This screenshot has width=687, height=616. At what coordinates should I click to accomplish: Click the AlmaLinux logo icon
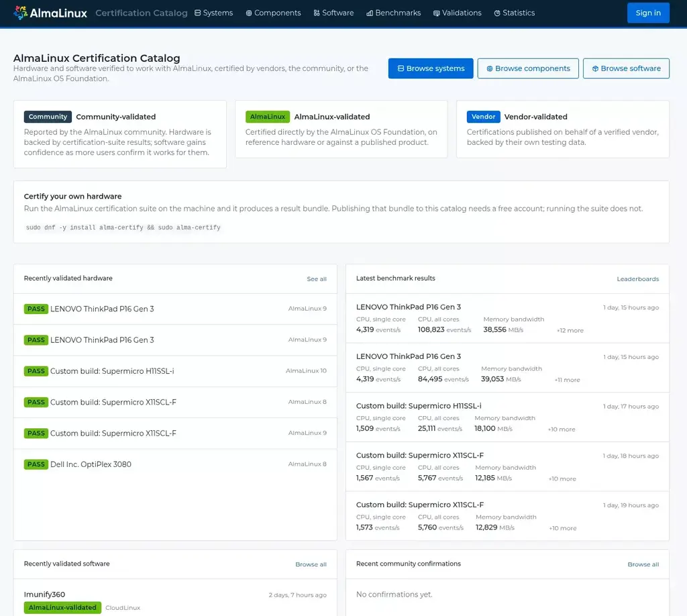pyautogui.click(x=20, y=13)
